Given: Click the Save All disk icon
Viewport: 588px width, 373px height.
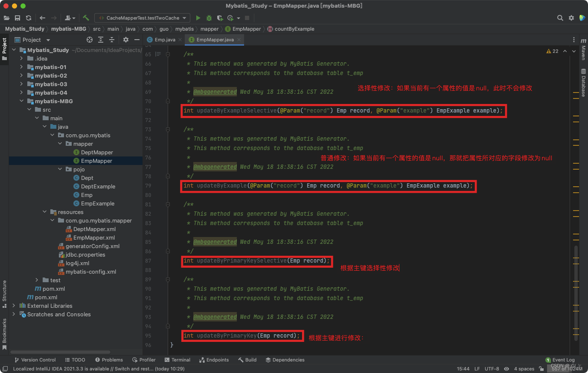Looking at the screenshot, I should [17, 18].
